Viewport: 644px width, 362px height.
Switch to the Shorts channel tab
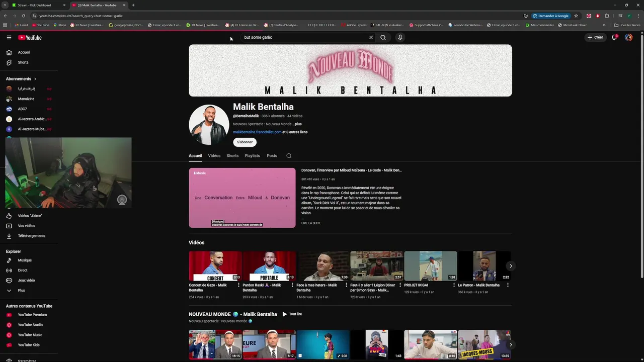(x=232, y=156)
